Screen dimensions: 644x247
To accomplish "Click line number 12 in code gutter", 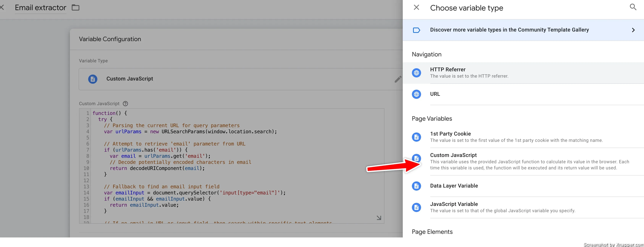I will pos(86,180).
